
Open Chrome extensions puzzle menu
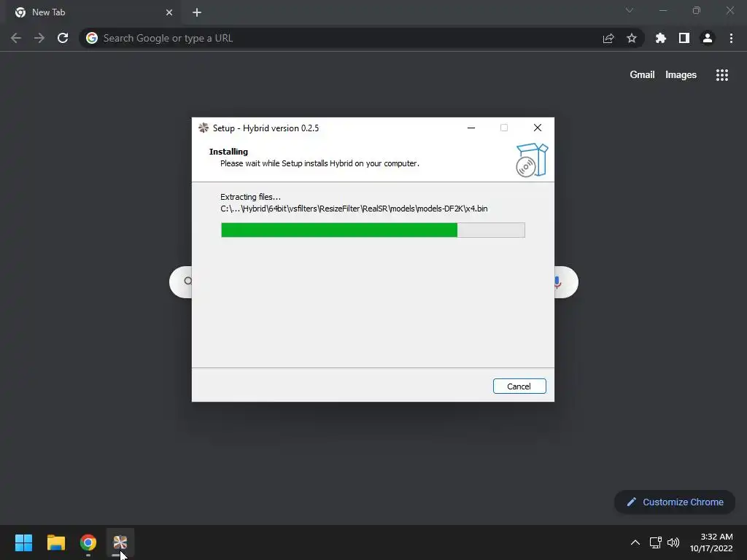pyautogui.click(x=661, y=38)
